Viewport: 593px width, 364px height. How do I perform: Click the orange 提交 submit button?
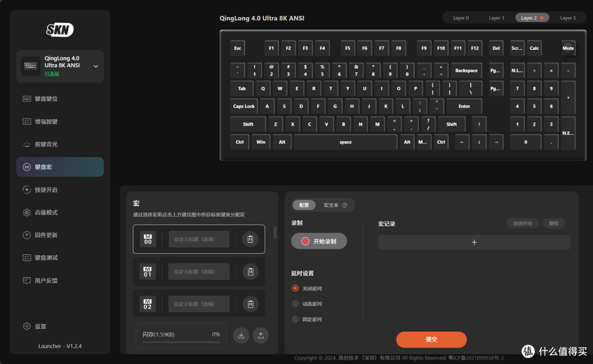(x=431, y=339)
